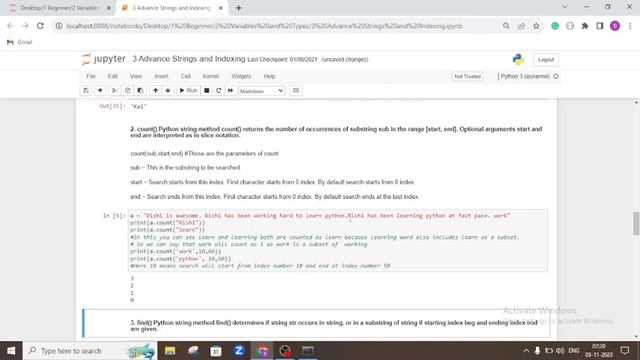Bookmark this page with star icon
This screenshot has width=640, height=360.
click(x=536, y=26)
